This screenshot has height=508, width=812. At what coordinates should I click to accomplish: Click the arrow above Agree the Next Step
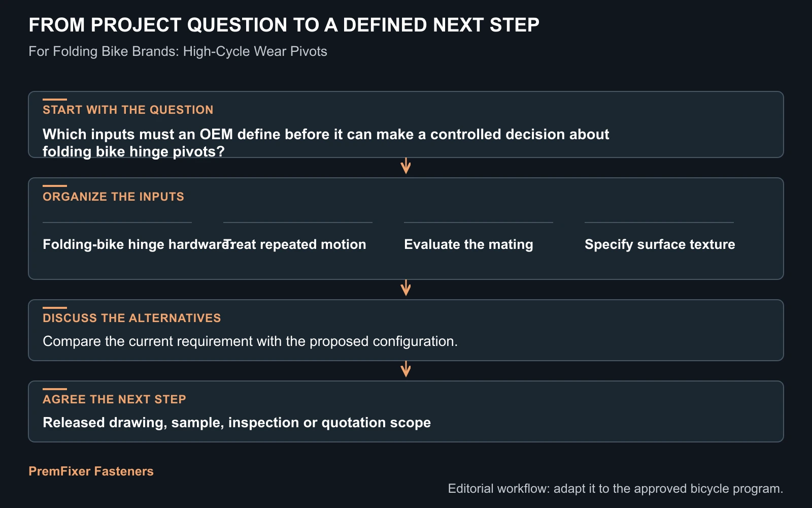(405, 369)
